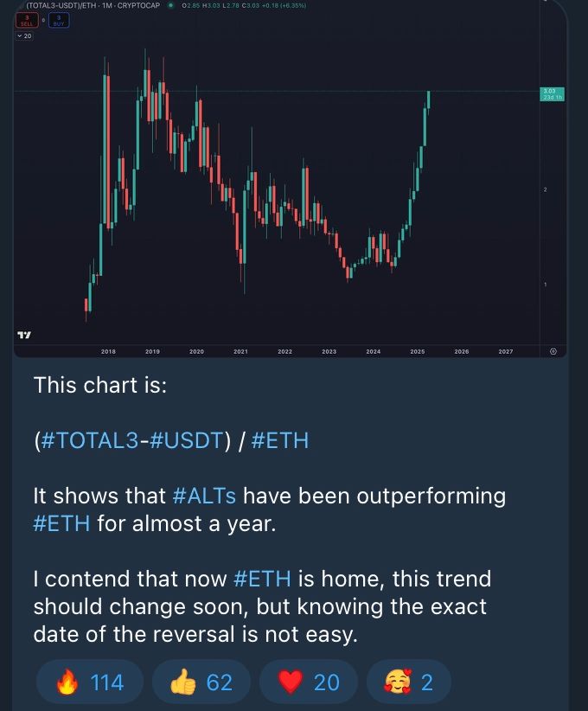Expand the indicators collapse chevron showing 20
The image size is (588, 711).
24,35
